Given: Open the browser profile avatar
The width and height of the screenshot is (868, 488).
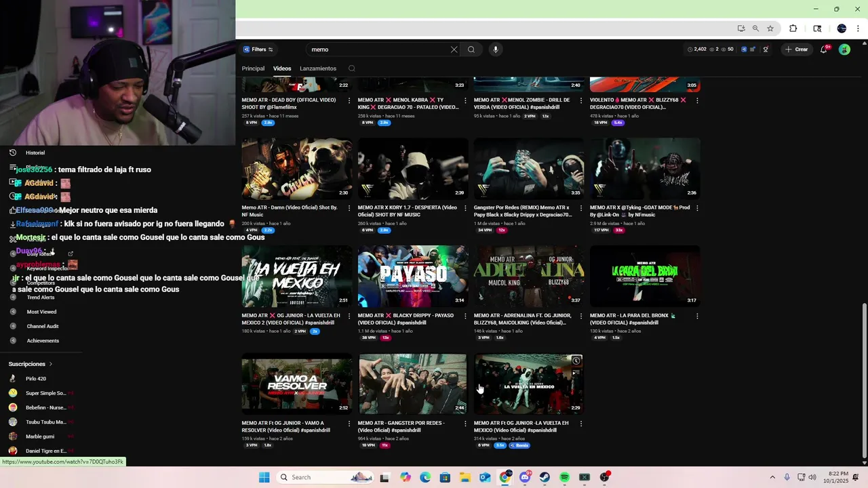Looking at the screenshot, I should 842,28.
